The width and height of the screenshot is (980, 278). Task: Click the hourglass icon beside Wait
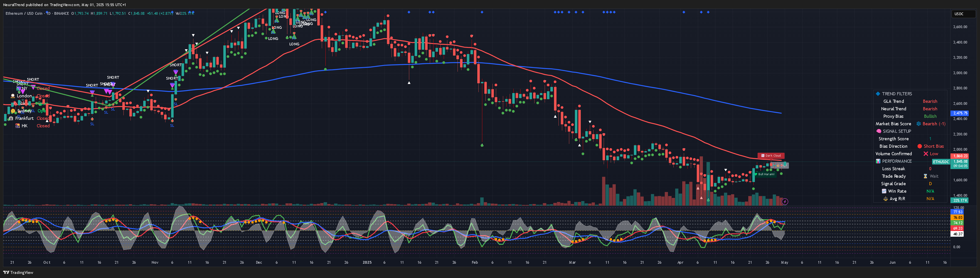pos(925,176)
